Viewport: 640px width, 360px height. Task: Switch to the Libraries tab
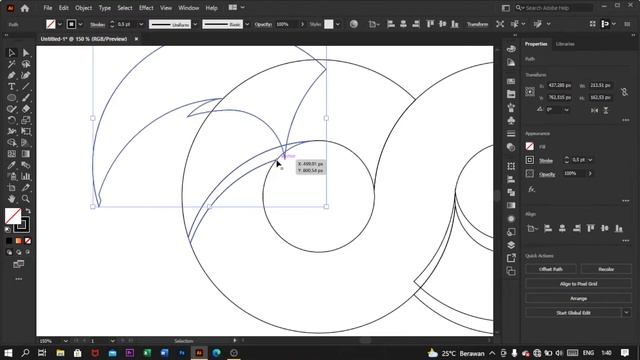tap(565, 44)
